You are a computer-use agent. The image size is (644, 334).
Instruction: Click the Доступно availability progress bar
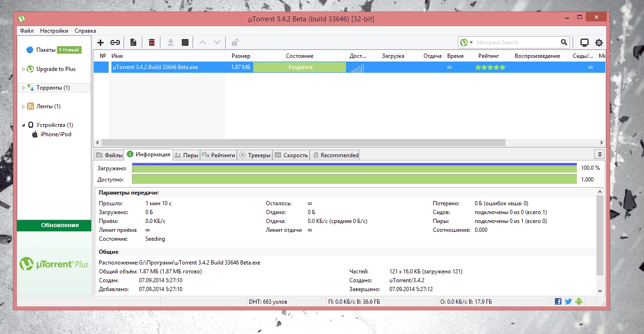tap(354, 179)
